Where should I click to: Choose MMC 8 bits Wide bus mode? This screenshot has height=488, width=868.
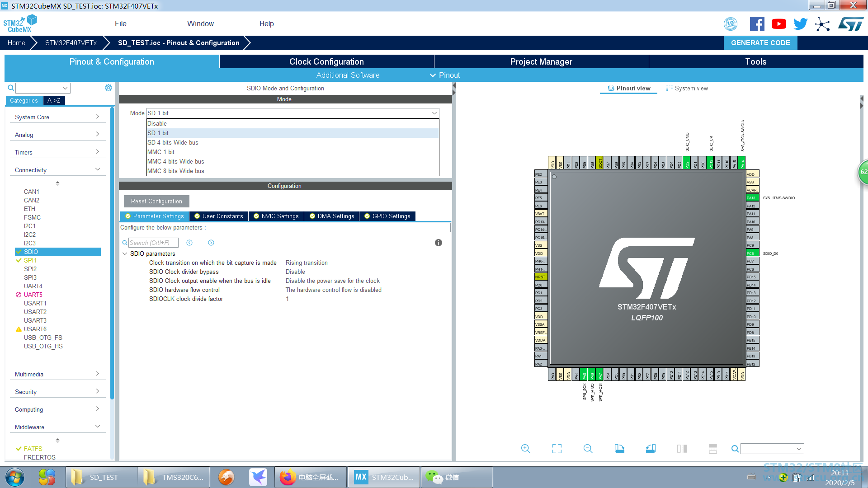293,171
